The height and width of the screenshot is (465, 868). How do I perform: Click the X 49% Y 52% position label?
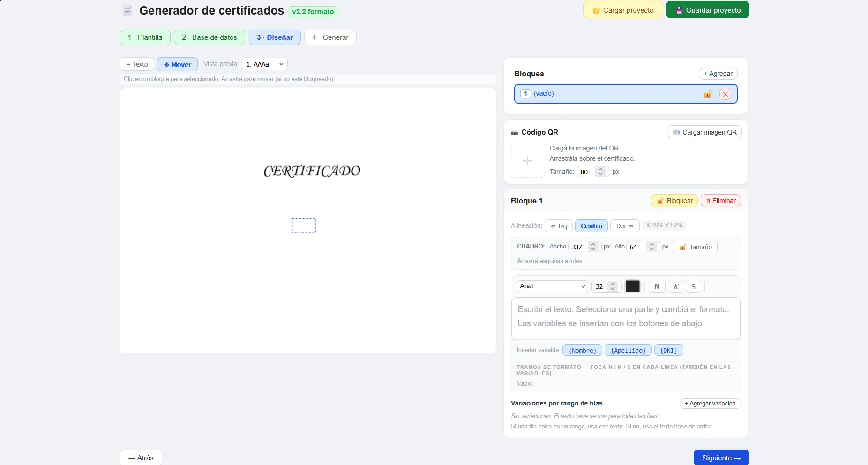664,225
